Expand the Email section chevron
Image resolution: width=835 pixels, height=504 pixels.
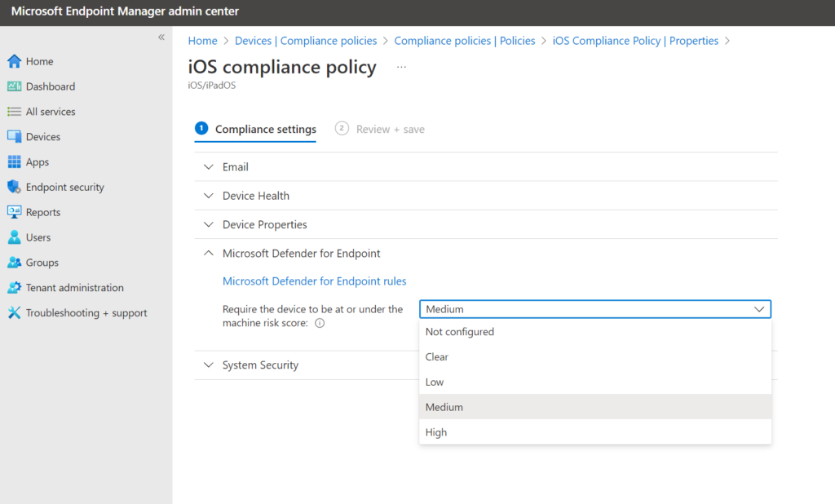click(209, 166)
